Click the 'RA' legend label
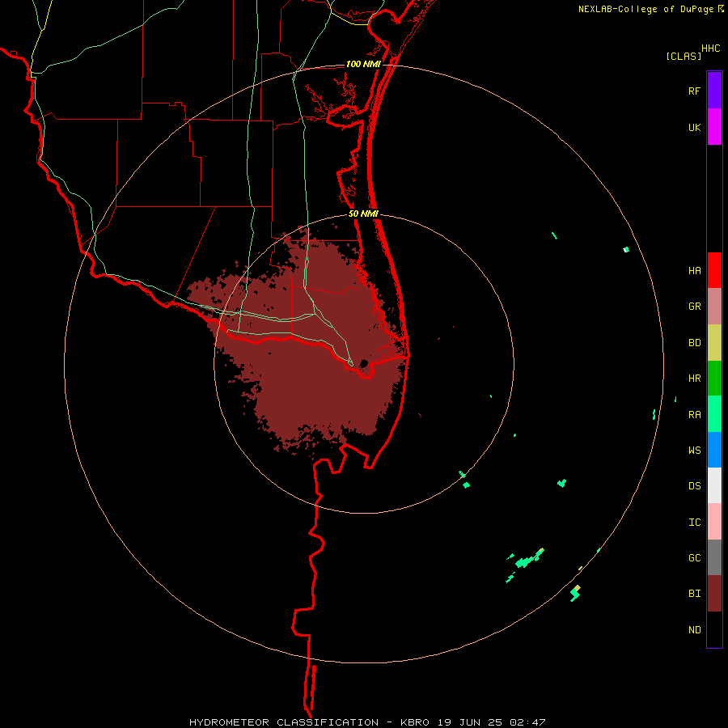728x728 pixels. (694, 415)
